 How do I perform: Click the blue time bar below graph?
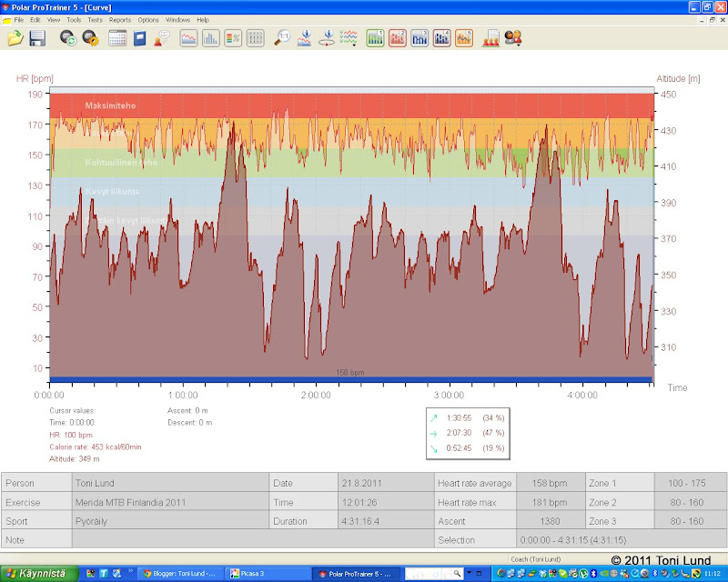350,380
